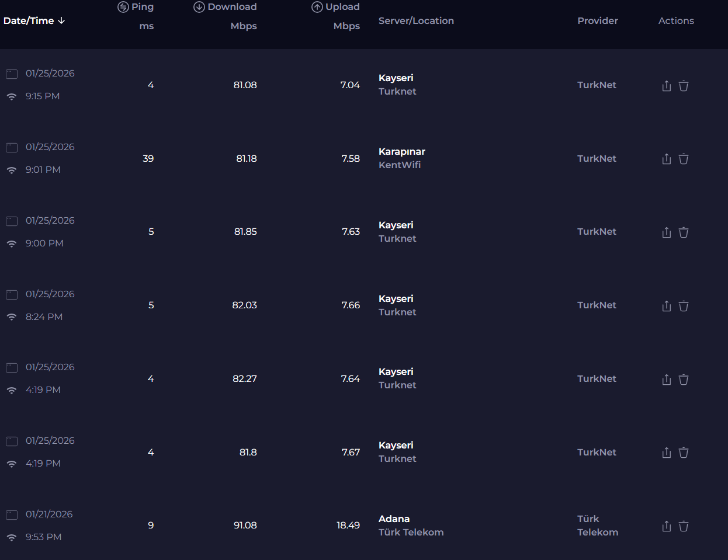Click the 81.8 download value
728x560 pixels.
[248, 452]
